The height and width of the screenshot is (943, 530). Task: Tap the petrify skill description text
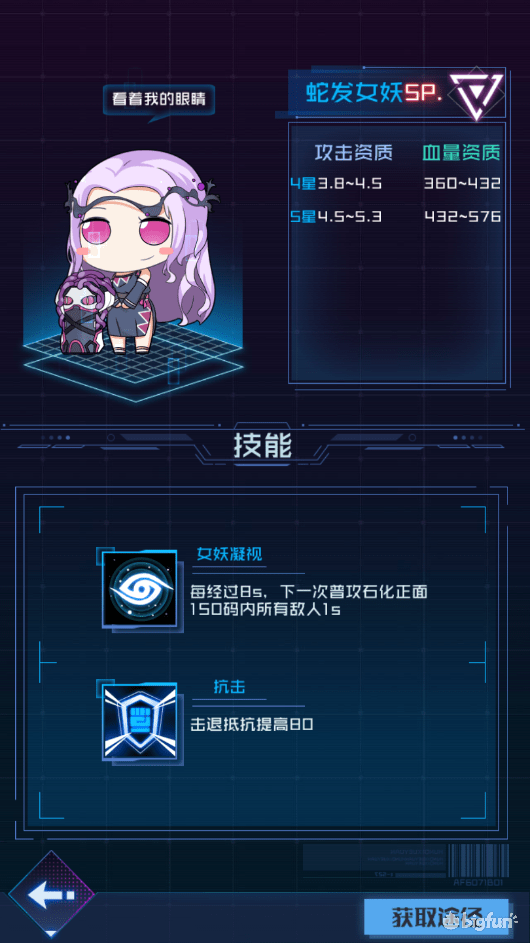click(x=309, y=600)
